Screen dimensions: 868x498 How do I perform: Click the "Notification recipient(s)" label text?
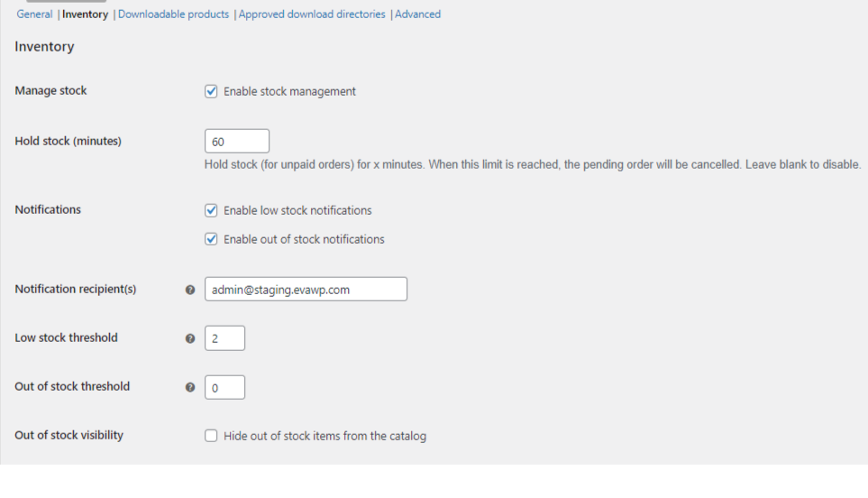click(76, 290)
